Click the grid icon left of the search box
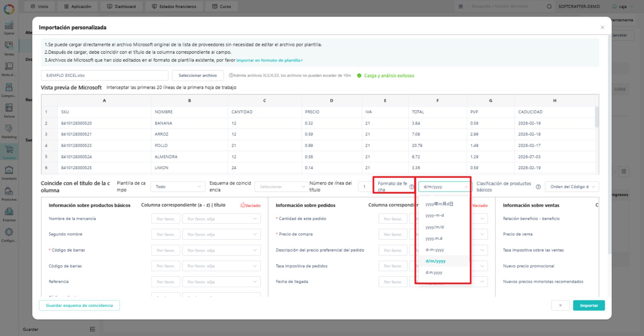The width and height of the screenshot is (644, 336). [x=460, y=7]
